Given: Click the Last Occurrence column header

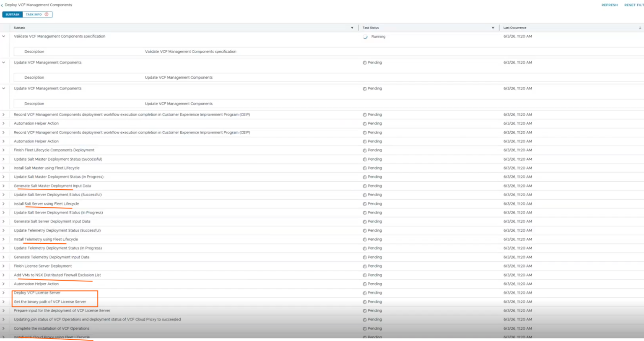Looking at the screenshot, I should [x=515, y=28].
